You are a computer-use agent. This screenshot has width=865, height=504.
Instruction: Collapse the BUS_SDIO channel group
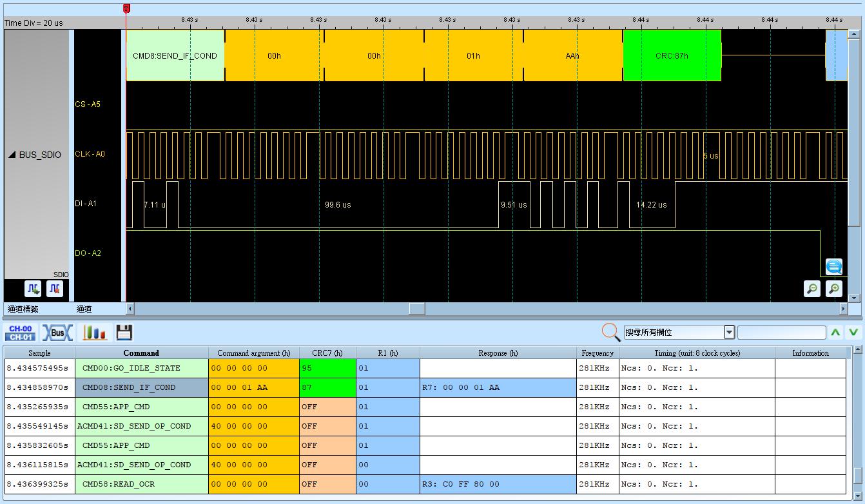[12, 155]
